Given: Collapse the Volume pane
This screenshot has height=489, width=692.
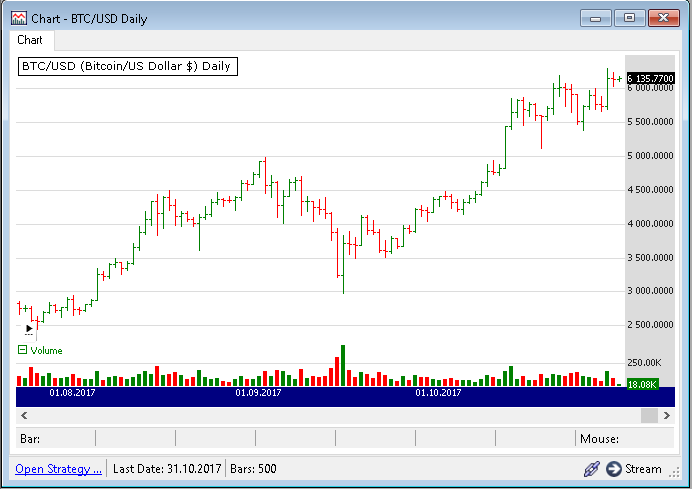Looking at the screenshot, I should [x=23, y=350].
